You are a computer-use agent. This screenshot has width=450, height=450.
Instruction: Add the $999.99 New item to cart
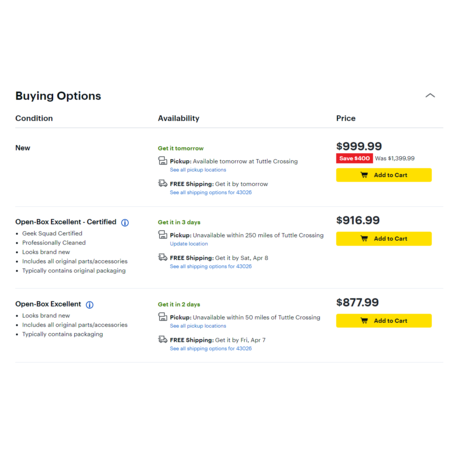tap(384, 175)
